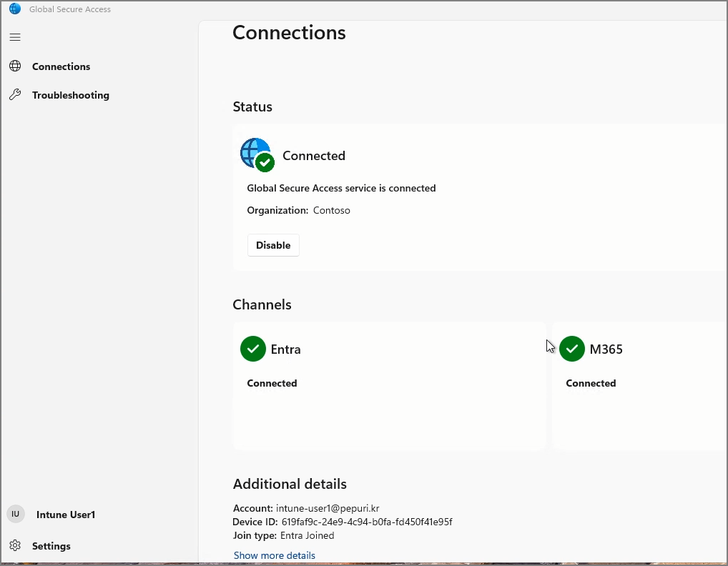Click the Troubleshooting wrench icon
Screen dimensions: 728x566
[x=15, y=94]
